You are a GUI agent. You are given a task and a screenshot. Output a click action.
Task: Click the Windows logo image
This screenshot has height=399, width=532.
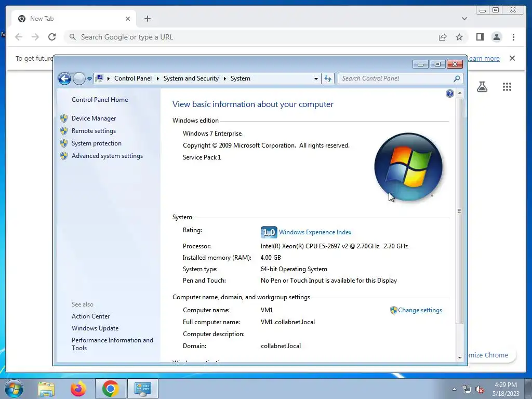pos(408,167)
